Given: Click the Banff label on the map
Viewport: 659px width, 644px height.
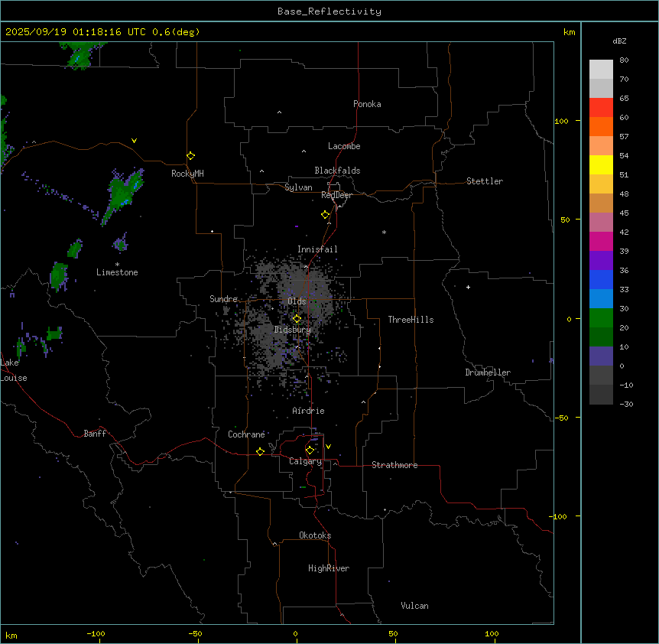Looking at the screenshot, I should tap(95, 434).
